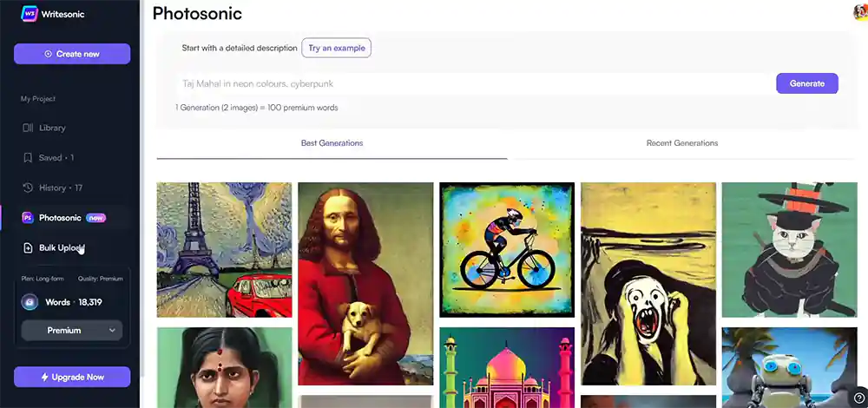The height and width of the screenshot is (408, 868).
Task: Open the Library sidebar item
Action: [51, 128]
